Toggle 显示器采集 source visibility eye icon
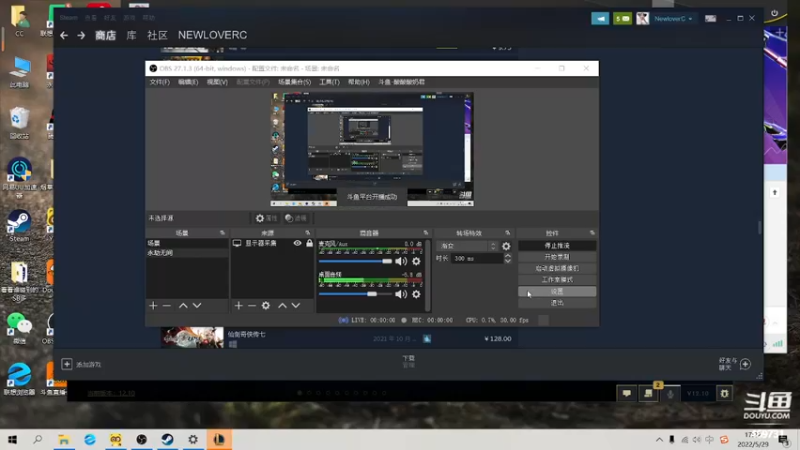The height and width of the screenshot is (450, 800). (x=297, y=243)
